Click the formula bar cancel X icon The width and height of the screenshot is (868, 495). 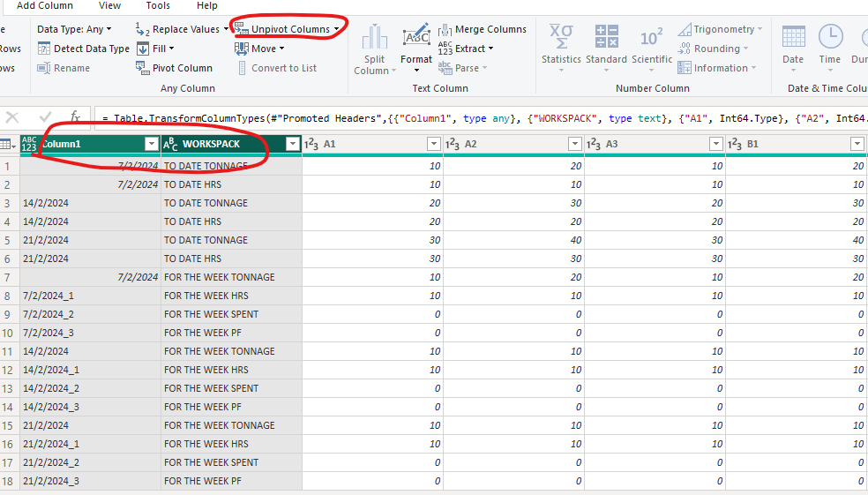pos(12,117)
